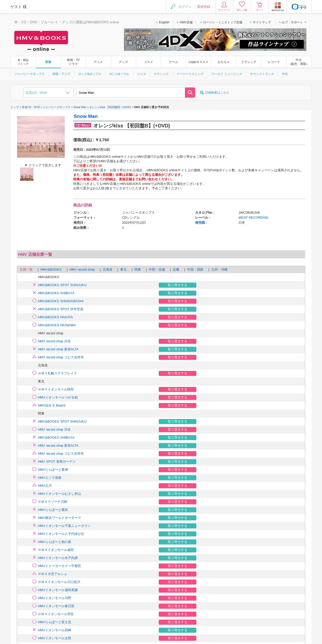This screenshot has height=644, width=322.
Task: Click the HMV&BOOKS online logo
Action: (x=41, y=41)
